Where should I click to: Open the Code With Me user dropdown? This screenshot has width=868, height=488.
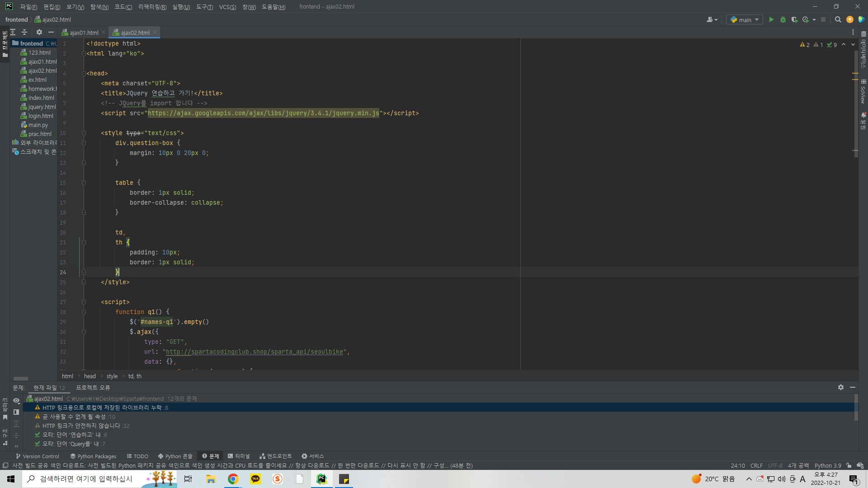tap(712, 20)
